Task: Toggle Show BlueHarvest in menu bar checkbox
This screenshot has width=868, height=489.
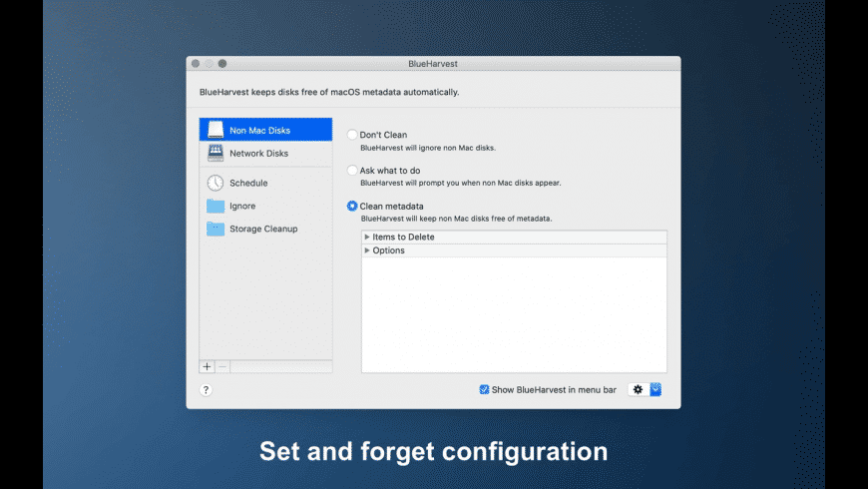Action: pos(484,390)
